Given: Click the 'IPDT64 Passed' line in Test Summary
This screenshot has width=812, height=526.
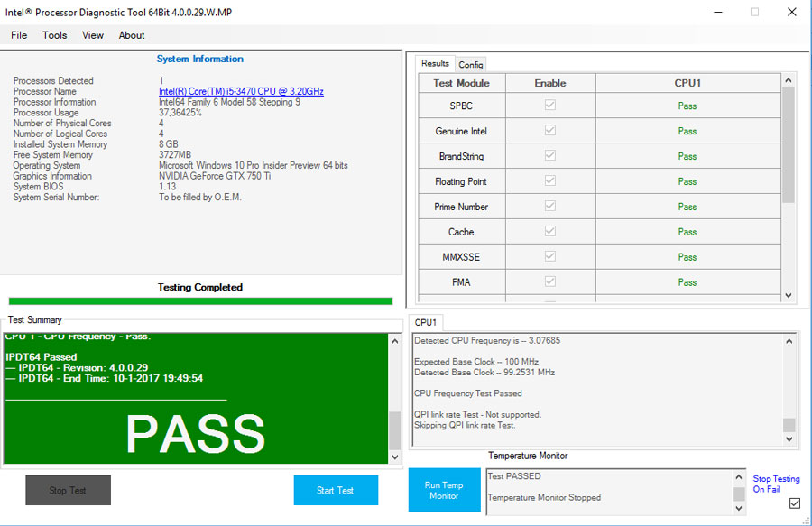Looking at the screenshot, I should (42, 356).
